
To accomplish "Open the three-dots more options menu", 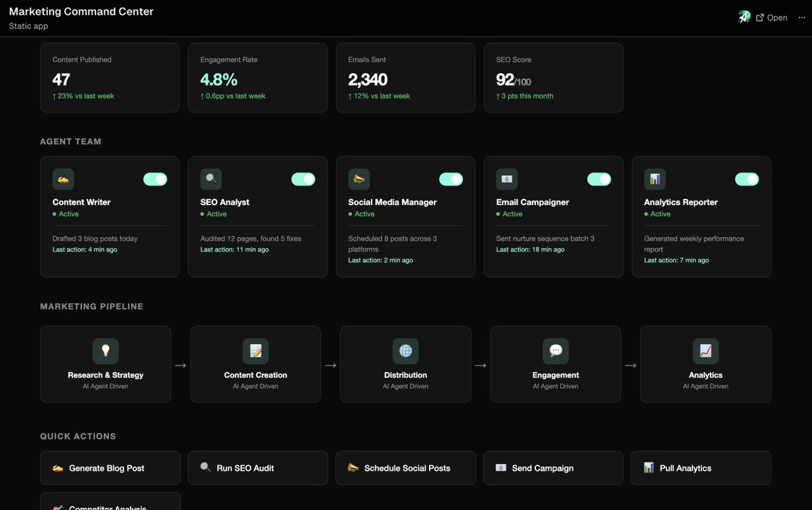I will (x=803, y=18).
